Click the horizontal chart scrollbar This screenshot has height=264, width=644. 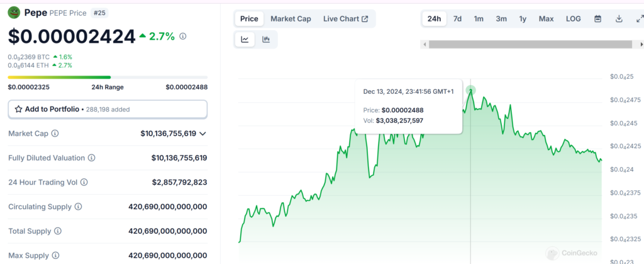(528, 44)
